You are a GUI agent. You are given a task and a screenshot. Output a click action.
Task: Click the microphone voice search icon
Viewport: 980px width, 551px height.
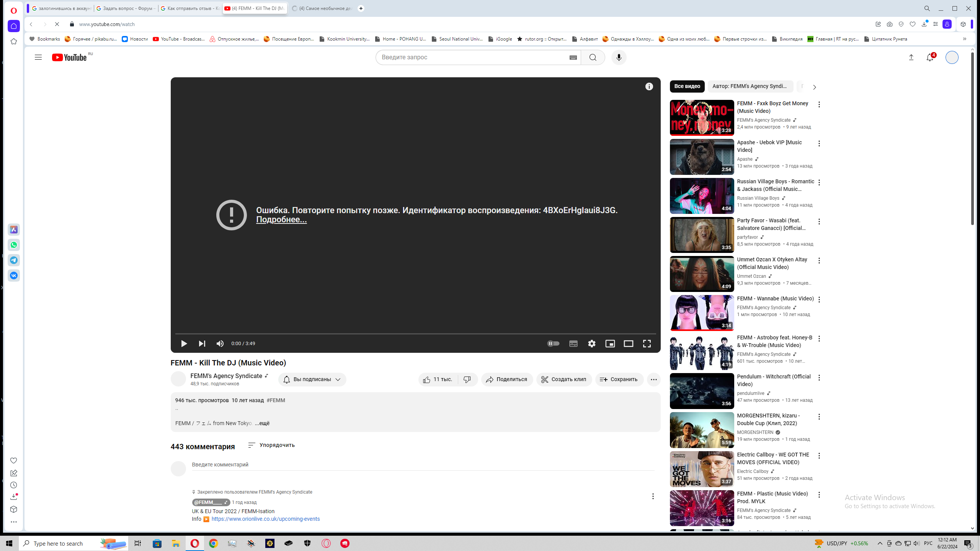click(619, 57)
